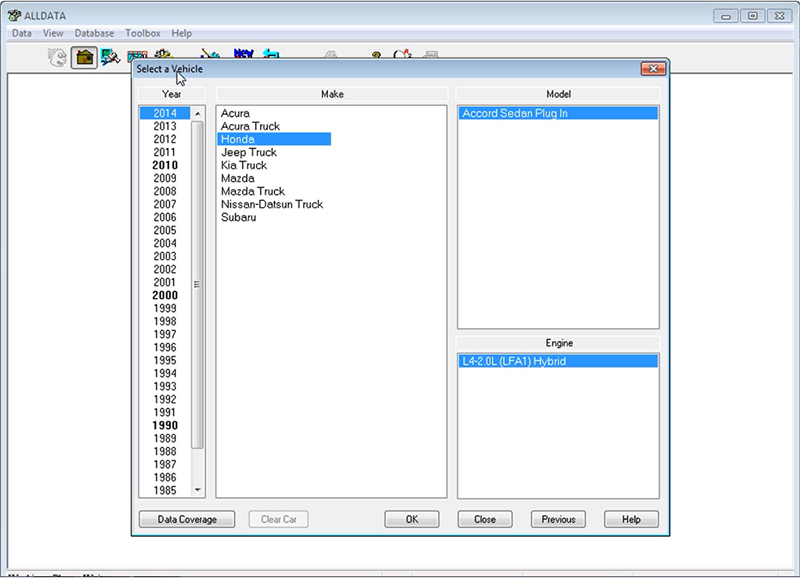
Task: Open the Toolbox menu
Action: click(143, 33)
